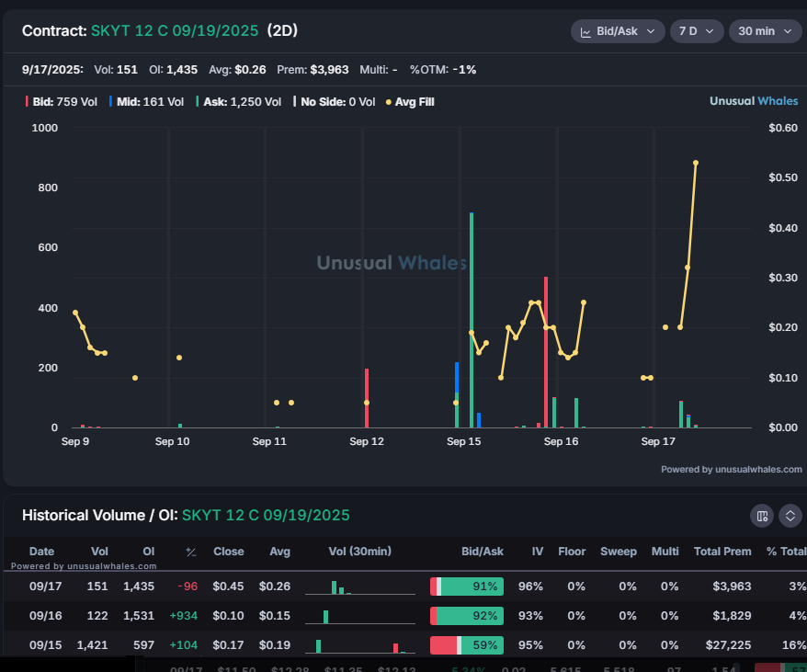
Task: Click the columns settings icon in Historical Volume
Action: 762,516
